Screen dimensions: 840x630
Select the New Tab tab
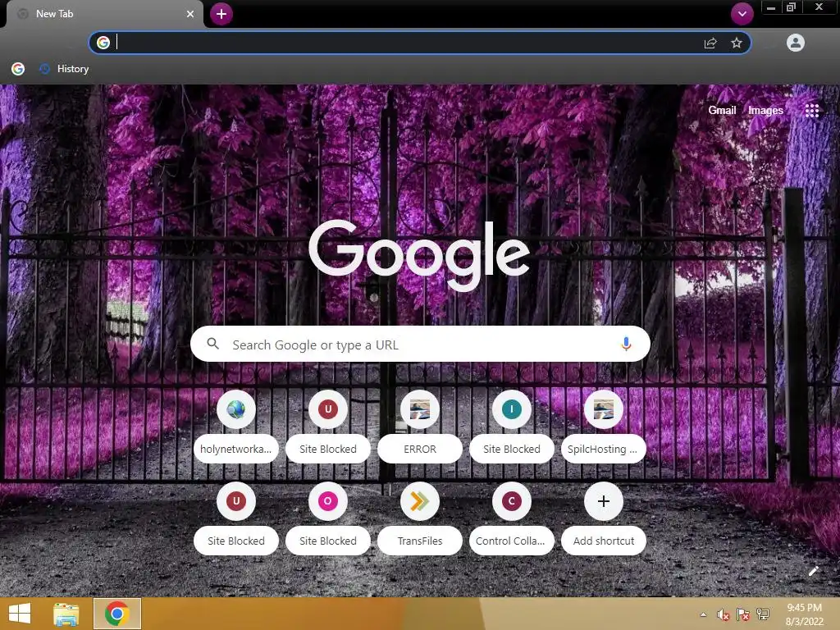click(104, 14)
